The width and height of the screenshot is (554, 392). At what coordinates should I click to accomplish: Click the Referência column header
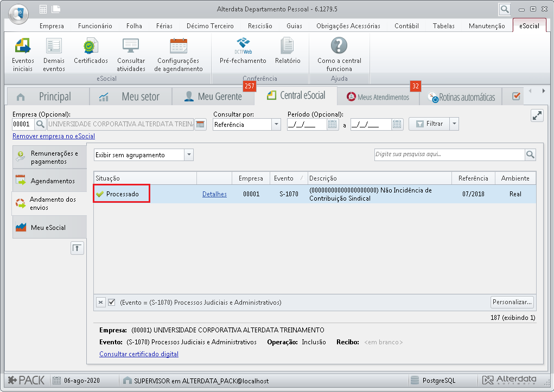point(474,178)
